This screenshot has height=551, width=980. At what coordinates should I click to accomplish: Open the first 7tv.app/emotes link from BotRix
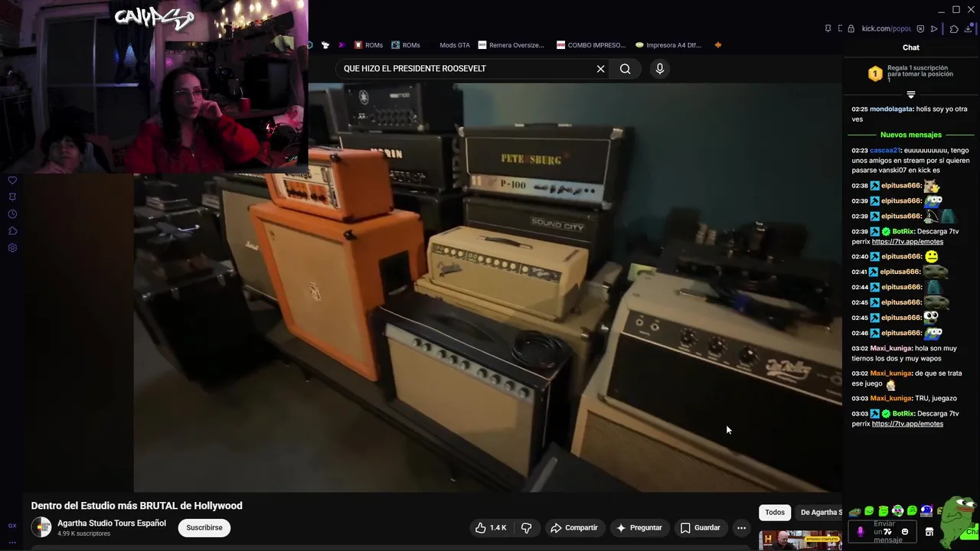point(907,242)
